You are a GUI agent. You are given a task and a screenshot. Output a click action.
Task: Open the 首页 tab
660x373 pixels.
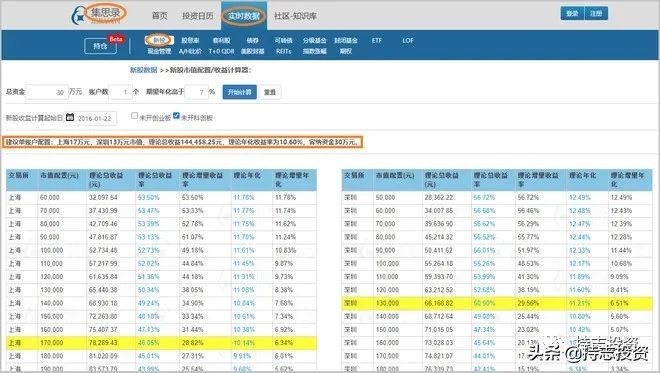pos(160,16)
